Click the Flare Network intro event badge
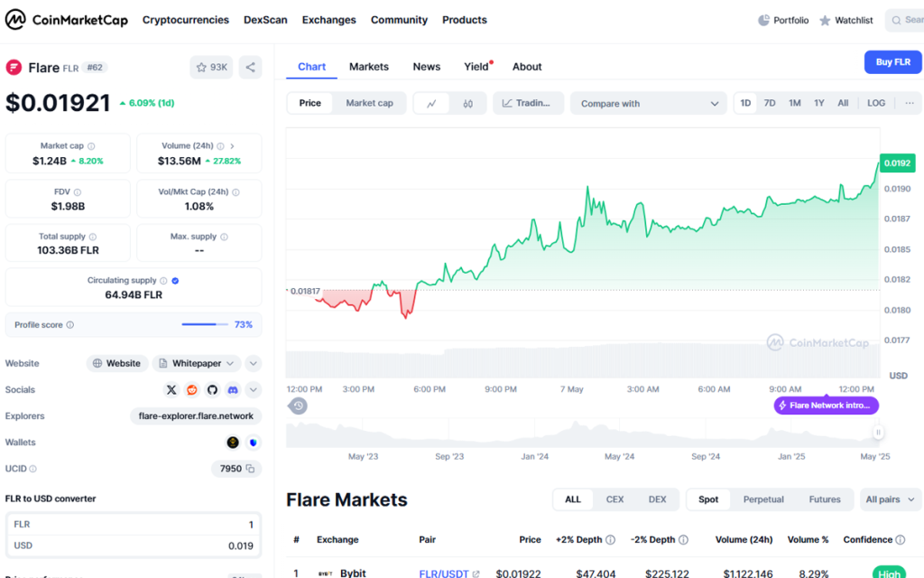The image size is (924, 578). (827, 406)
